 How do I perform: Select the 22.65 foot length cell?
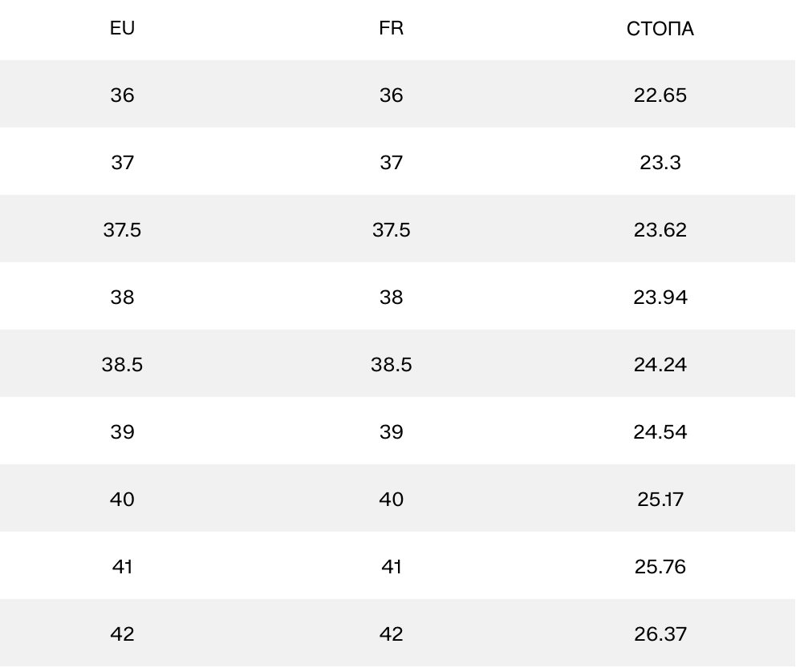[x=660, y=95]
